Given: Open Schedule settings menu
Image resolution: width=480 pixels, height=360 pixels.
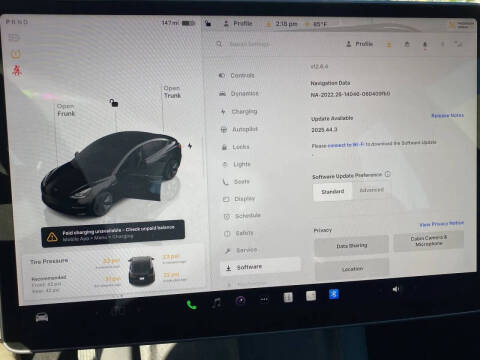Looking at the screenshot, I should tap(242, 216).
